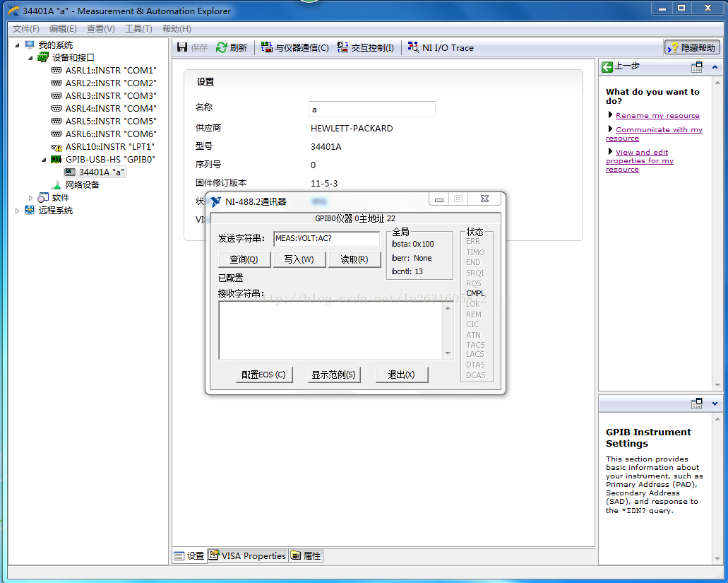Open the 工具(T) menu
This screenshot has width=728, height=583.
[138, 29]
